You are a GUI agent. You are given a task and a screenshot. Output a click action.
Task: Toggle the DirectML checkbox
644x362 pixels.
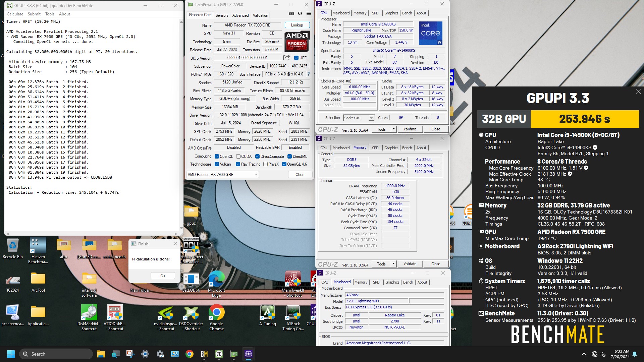click(289, 157)
